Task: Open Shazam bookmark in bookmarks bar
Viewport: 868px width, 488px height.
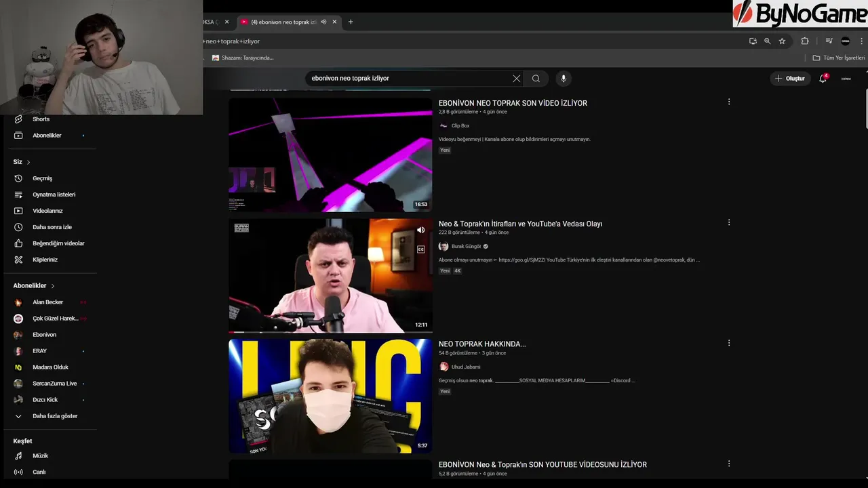Action: [x=243, y=58]
